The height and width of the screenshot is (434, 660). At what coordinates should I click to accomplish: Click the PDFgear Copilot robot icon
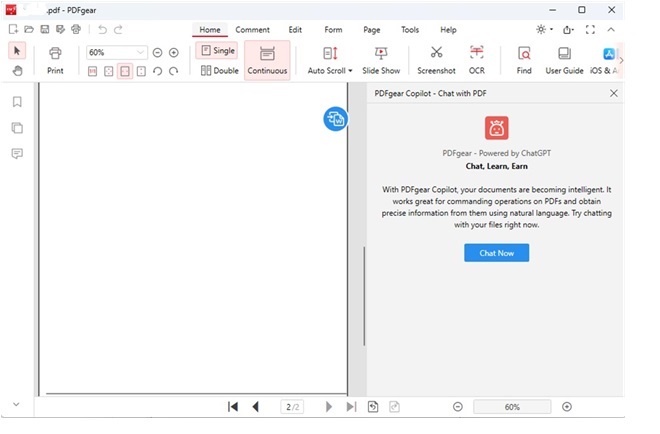[496, 128]
